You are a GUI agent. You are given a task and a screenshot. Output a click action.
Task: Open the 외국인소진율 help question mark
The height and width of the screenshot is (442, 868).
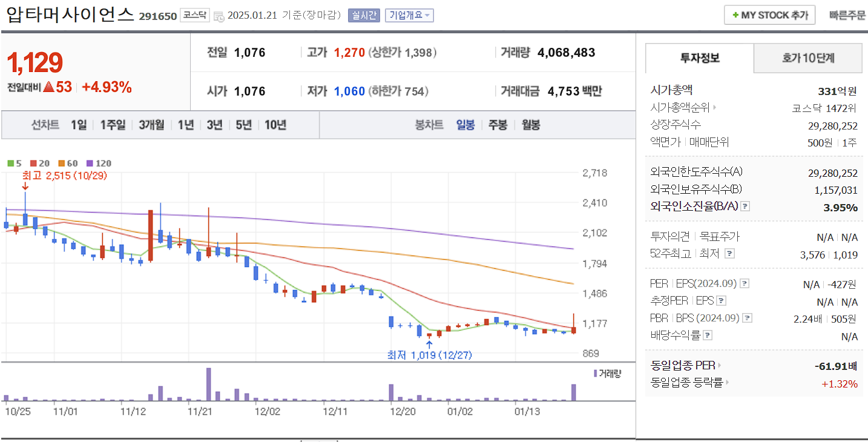tap(744, 206)
